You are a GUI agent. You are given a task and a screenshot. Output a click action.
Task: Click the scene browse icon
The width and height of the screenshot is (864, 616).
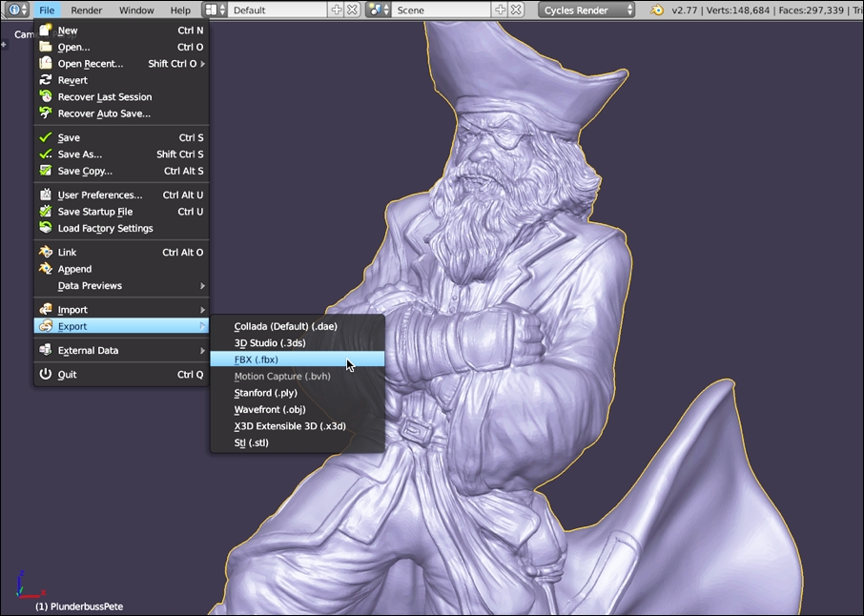[379, 10]
